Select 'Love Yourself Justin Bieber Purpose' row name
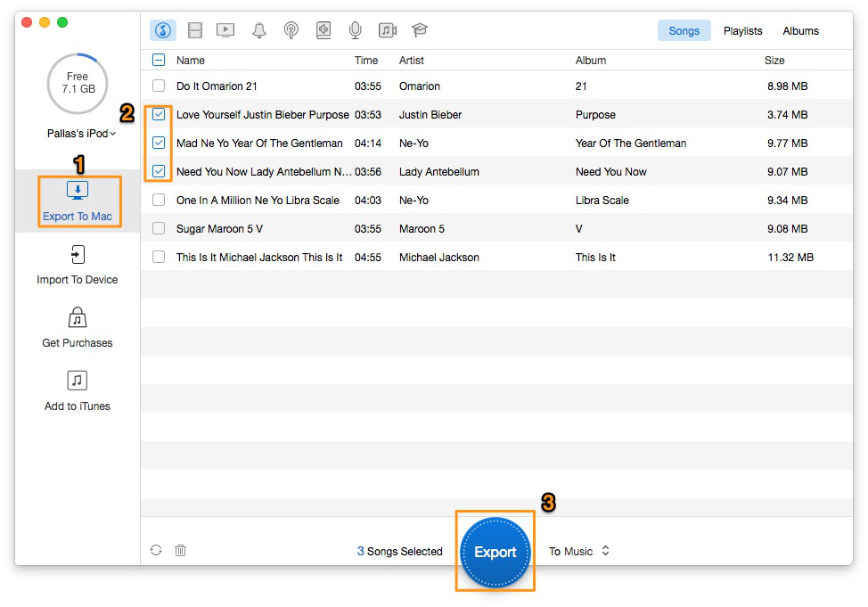Screen dimensions: 868x607 (x=263, y=115)
